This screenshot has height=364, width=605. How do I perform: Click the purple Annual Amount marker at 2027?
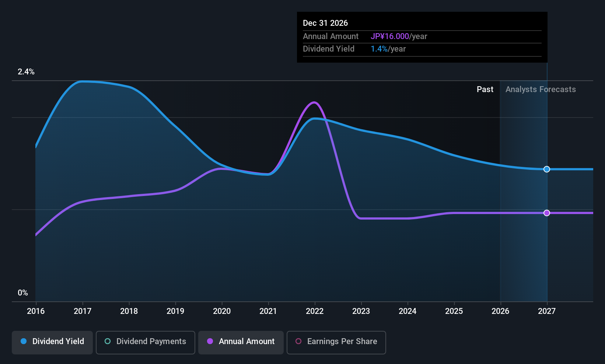coord(547,213)
